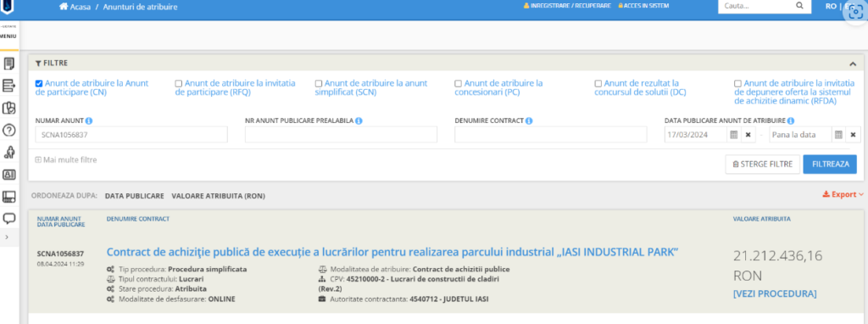
Task: Open INREGISTRARE / RECUPERARE
Action: pos(567,6)
